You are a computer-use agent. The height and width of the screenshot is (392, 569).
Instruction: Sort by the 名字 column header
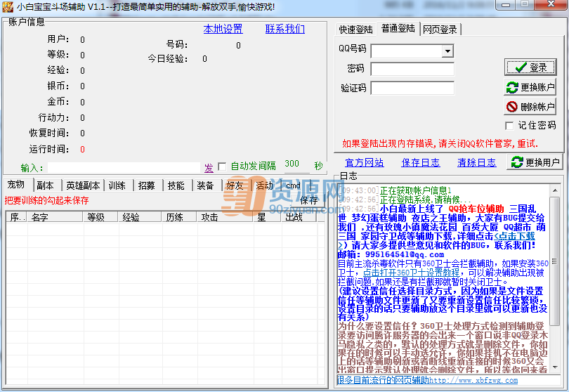click(x=55, y=217)
